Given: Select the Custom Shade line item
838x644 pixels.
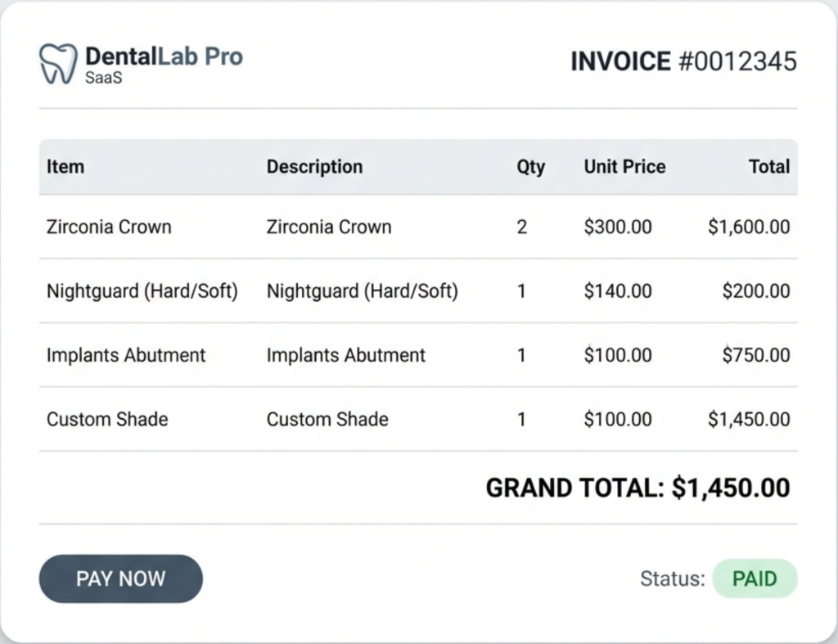Looking at the screenshot, I should [107, 419].
